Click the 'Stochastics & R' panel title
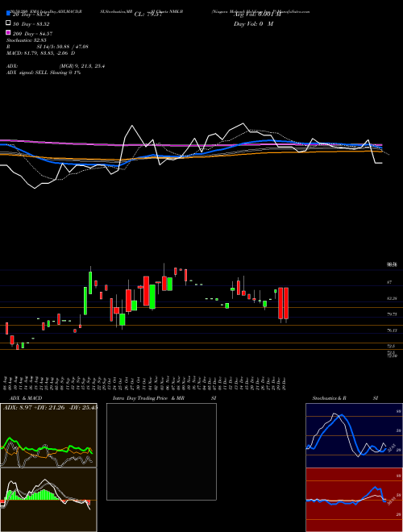 tap(330, 398)
